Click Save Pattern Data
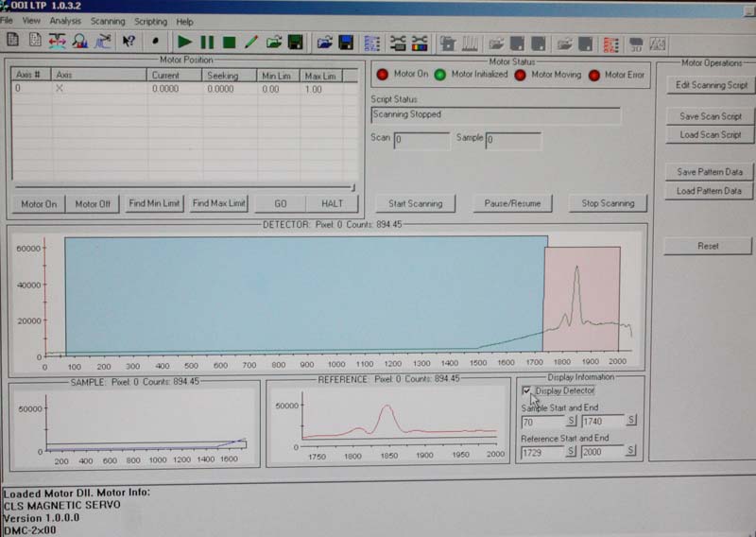The height and width of the screenshot is (537, 756). [710, 172]
